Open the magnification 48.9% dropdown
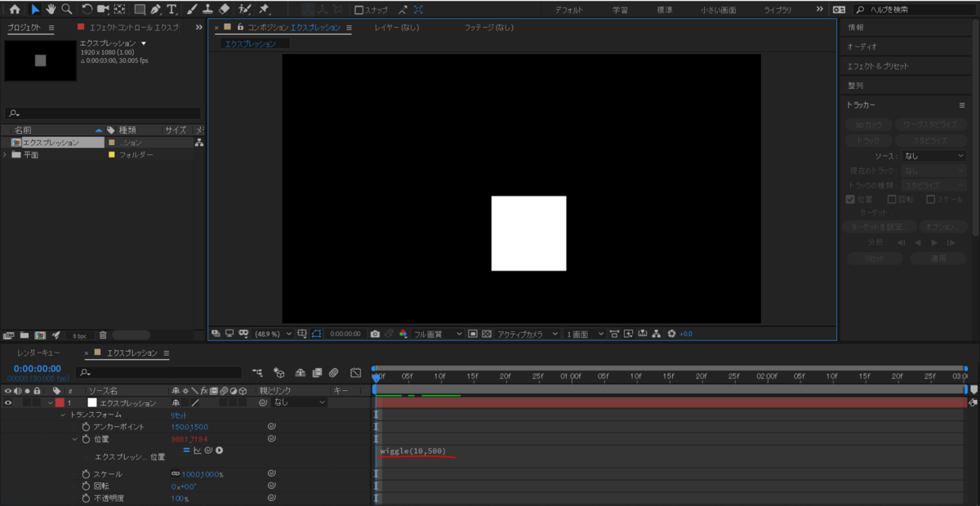Image resolution: width=980 pixels, height=506 pixels. tap(274, 334)
